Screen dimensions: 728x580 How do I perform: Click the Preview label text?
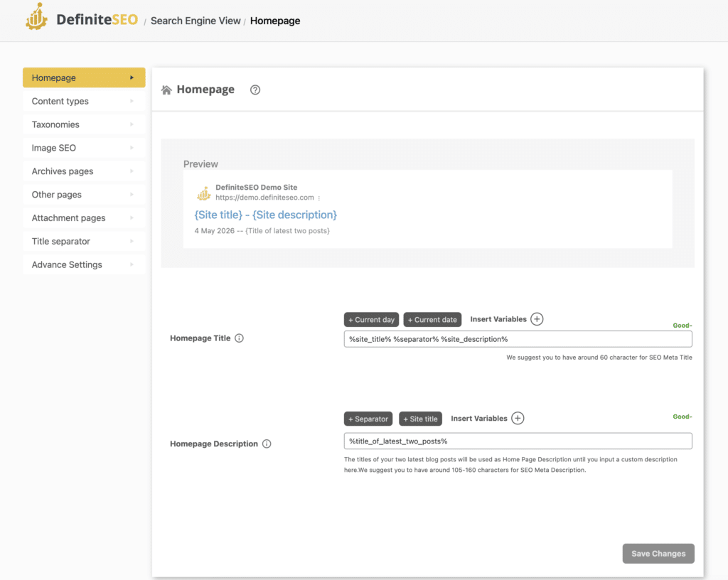click(200, 164)
